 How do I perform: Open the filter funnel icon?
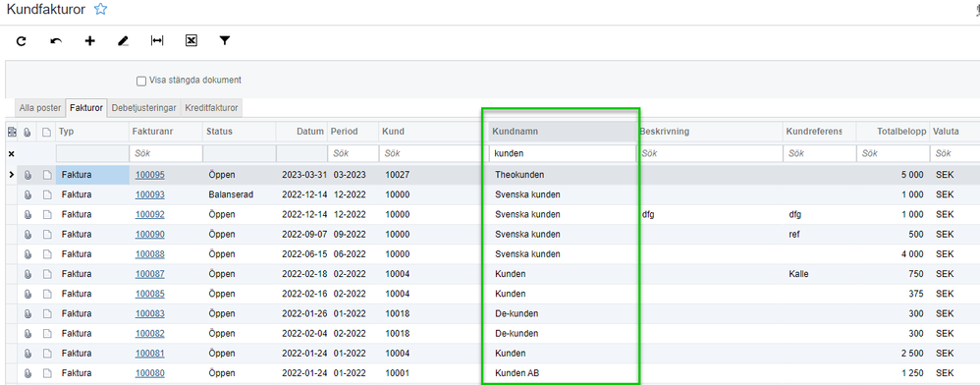(x=225, y=40)
